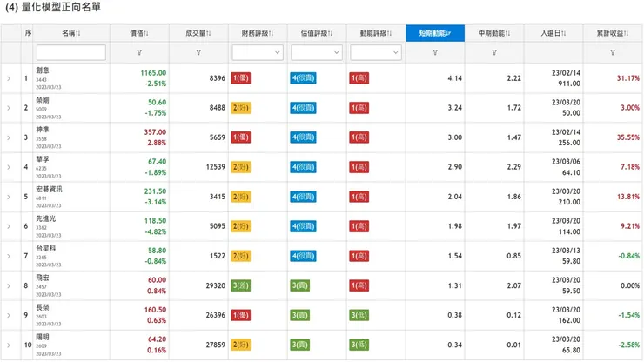Click volume value 12539
This screenshot has height=362, width=644.
click(x=216, y=167)
